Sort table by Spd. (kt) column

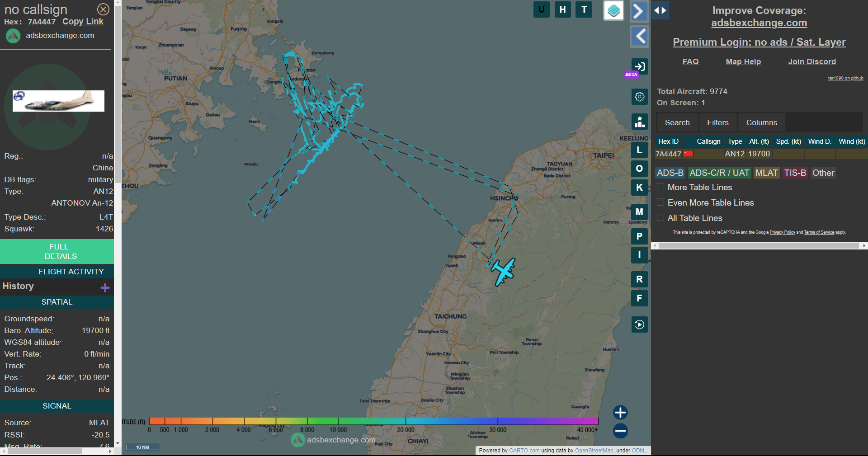(x=788, y=141)
